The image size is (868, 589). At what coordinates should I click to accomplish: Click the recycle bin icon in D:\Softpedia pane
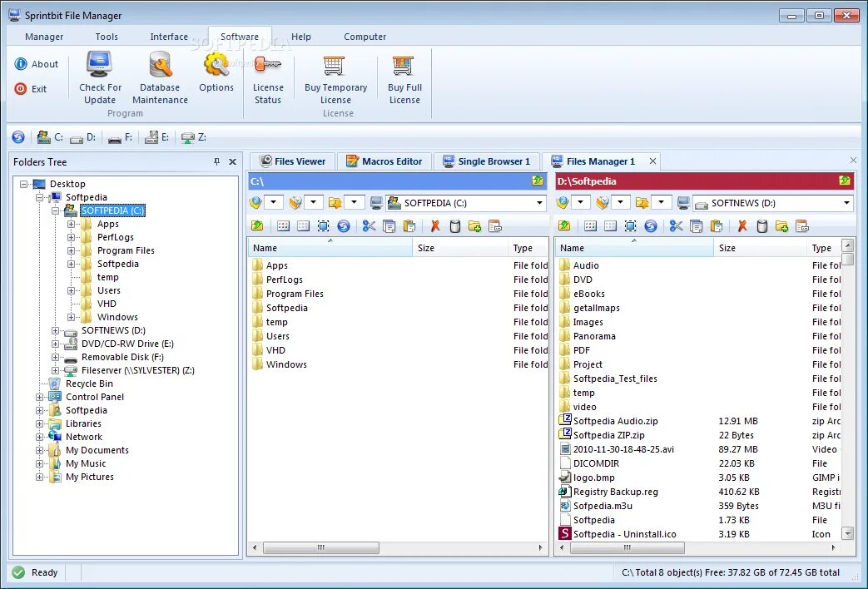tap(762, 225)
